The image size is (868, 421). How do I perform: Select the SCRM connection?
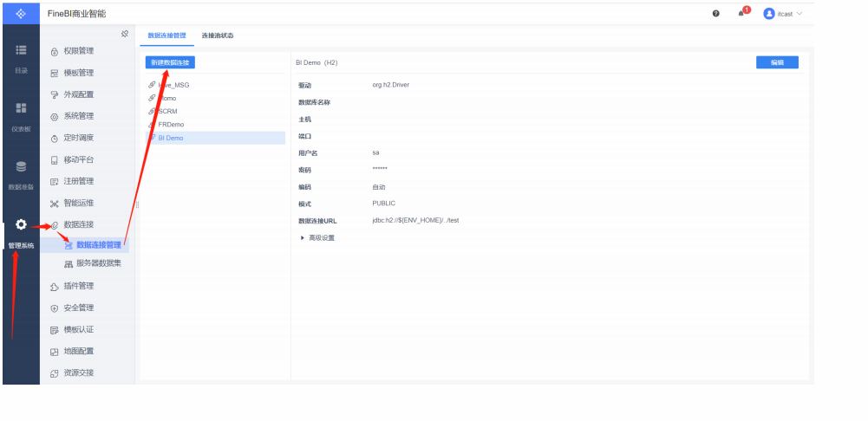(215, 111)
